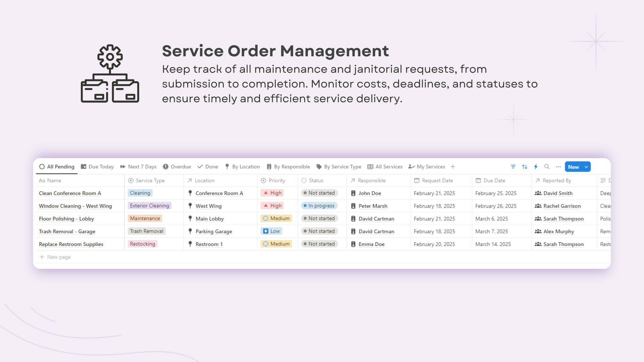644x362 pixels.
Task: Click the pin icon beside West Wing
Action: point(190,206)
